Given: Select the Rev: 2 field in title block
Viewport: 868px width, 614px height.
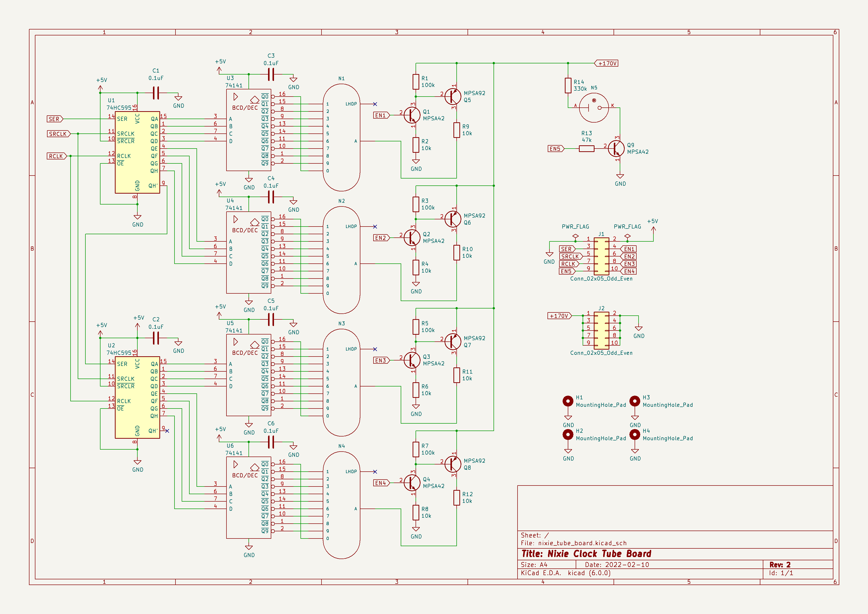Looking at the screenshot, I should coord(780,564).
